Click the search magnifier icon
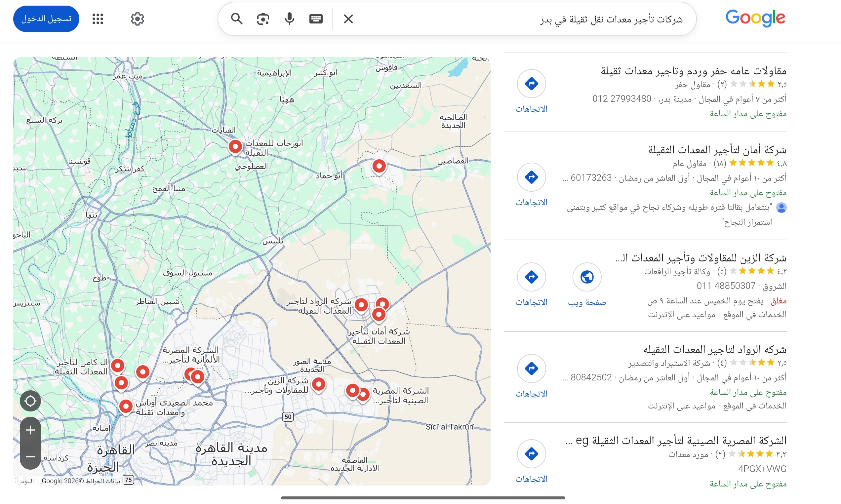The image size is (841, 504). coord(236,19)
